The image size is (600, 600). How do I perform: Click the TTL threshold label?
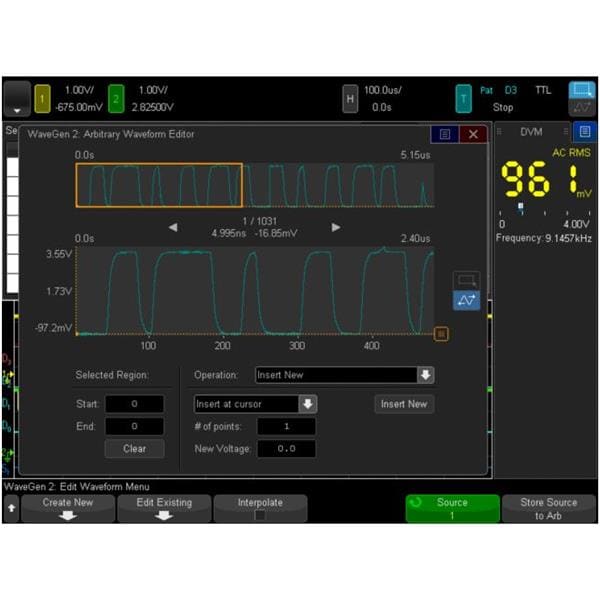(543, 90)
